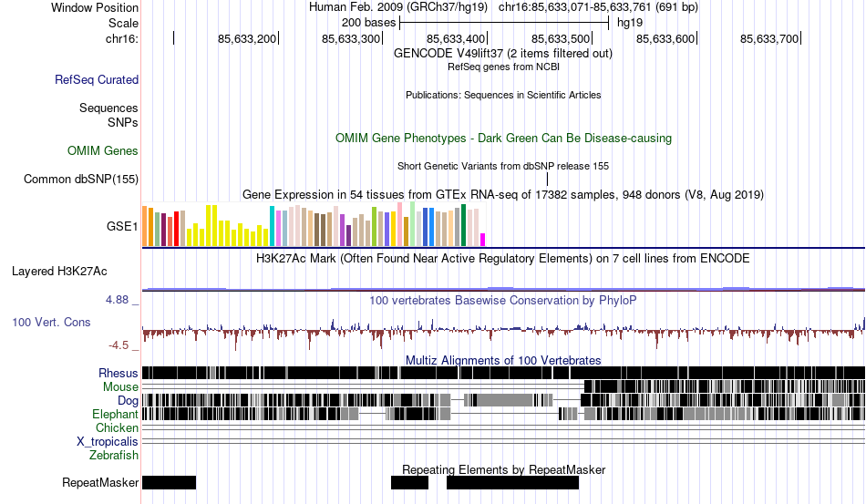The image size is (866, 504).
Task: Click the RefSeq genes from NCBI title
Action: [x=503, y=67]
